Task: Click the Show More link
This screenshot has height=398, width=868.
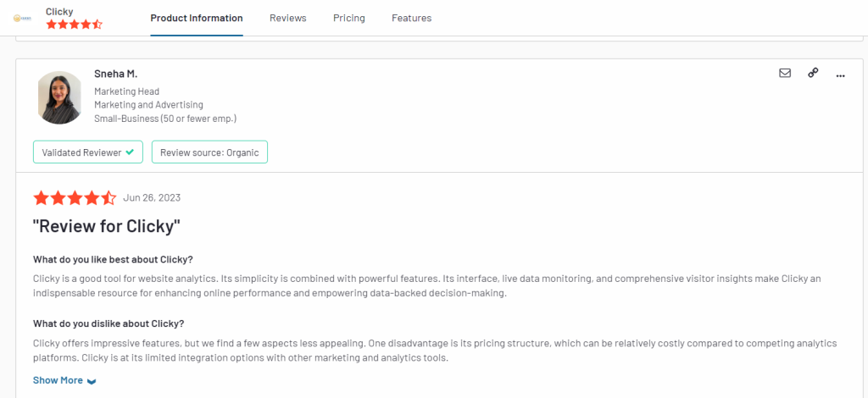Action: tap(58, 380)
